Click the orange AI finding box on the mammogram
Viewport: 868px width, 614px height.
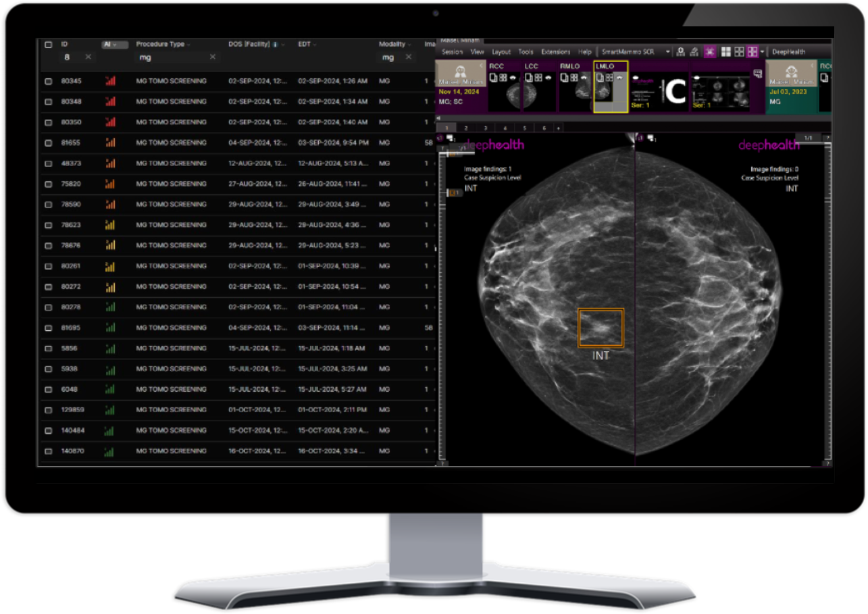point(601,327)
